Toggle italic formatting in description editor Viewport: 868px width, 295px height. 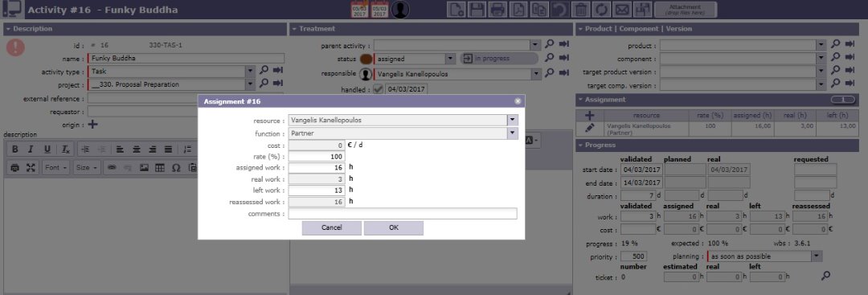pos(31,150)
